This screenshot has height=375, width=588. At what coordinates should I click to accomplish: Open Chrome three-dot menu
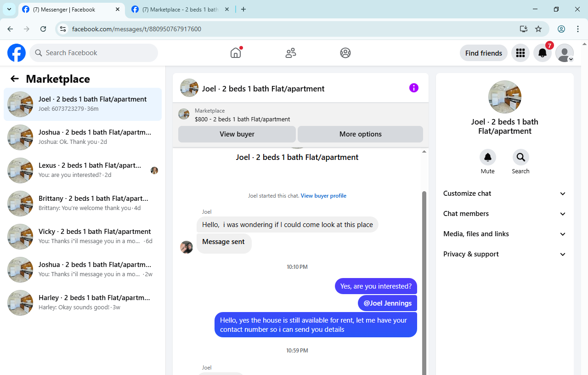pos(578,29)
